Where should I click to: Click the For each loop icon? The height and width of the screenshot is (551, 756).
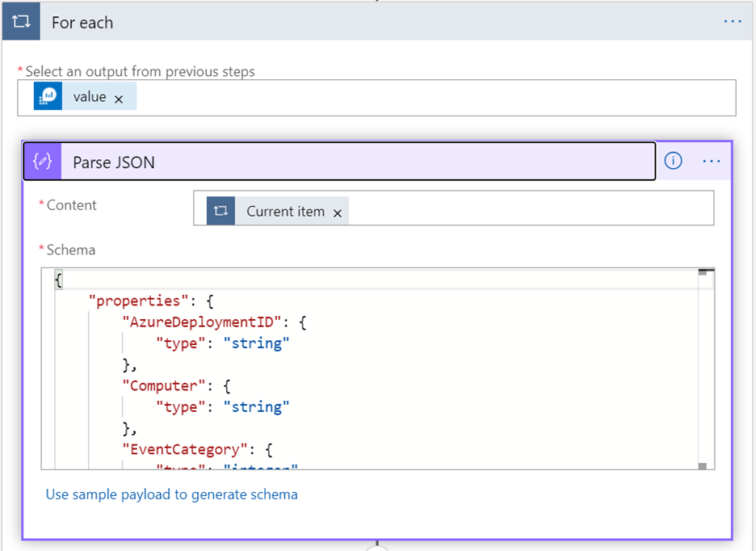pos(21,22)
